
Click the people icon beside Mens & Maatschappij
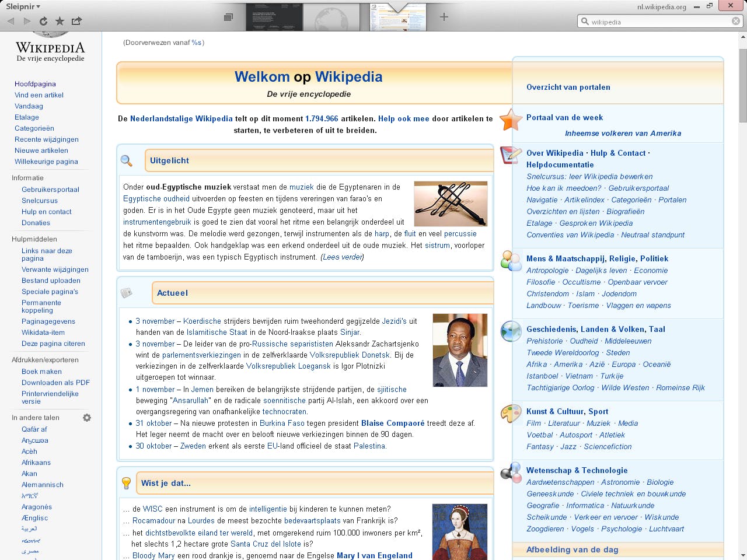click(511, 261)
